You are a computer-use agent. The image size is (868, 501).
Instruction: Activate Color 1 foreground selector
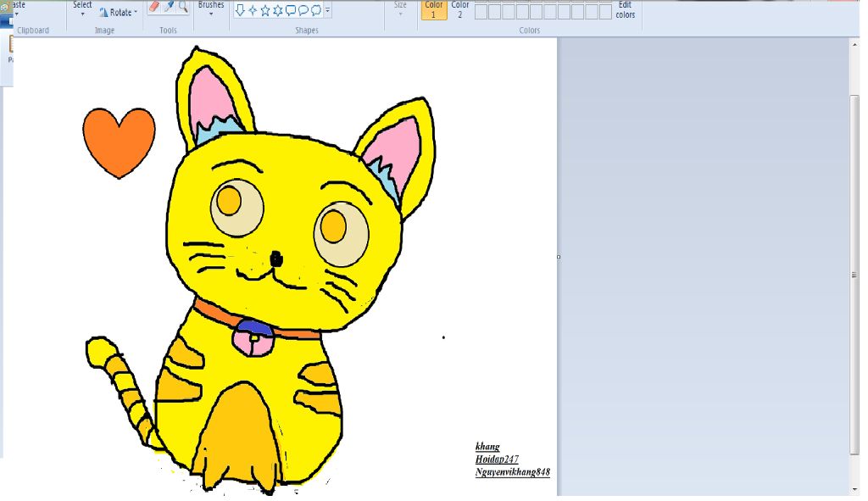coord(434,9)
